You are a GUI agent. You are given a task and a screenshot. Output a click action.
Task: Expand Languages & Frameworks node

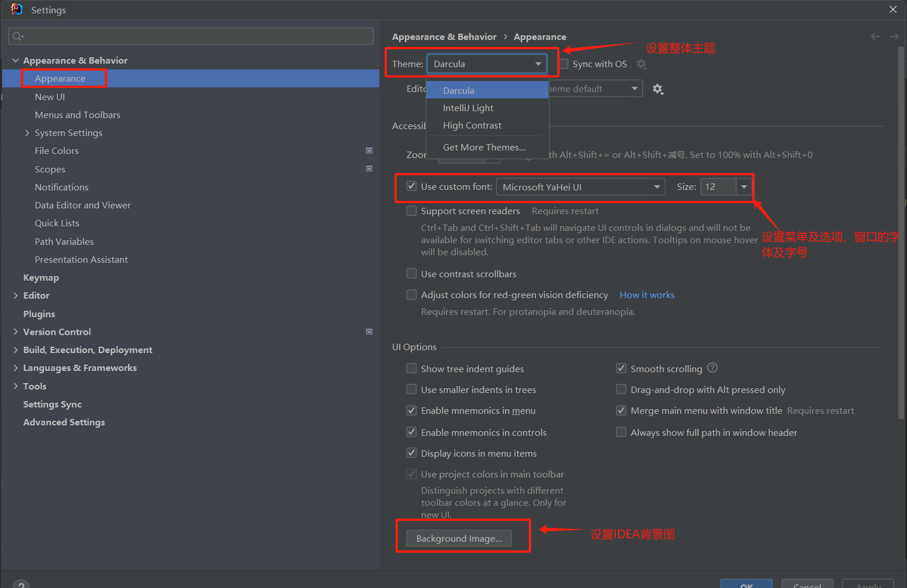coord(16,367)
